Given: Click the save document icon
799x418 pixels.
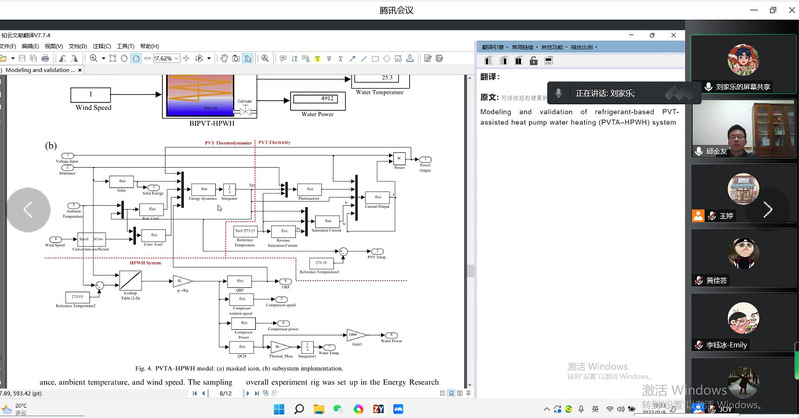Looking at the screenshot, I should click(22, 59).
